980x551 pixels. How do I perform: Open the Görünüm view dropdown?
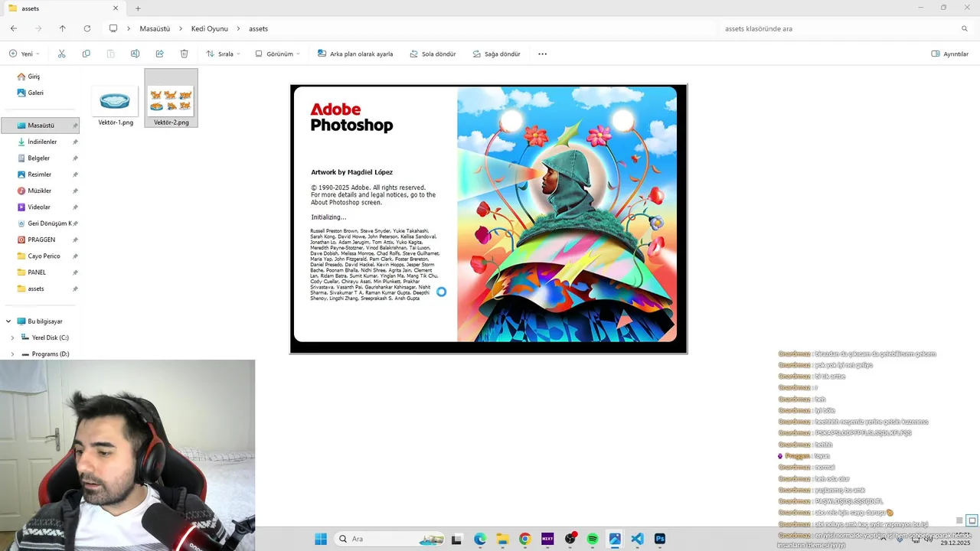click(277, 54)
